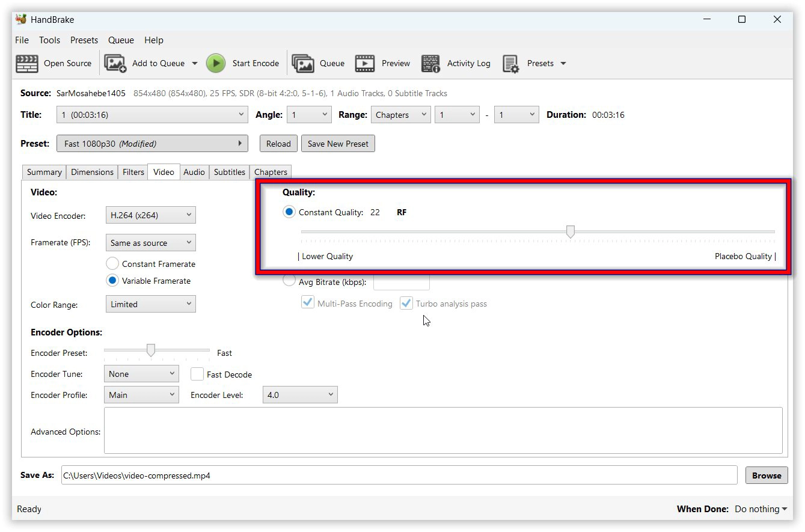Click the Open Source label
This screenshot has height=532, width=805.
[67, 63]
